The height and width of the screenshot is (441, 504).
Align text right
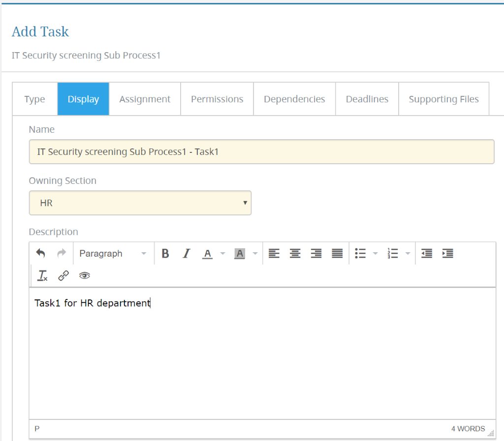pos(316,253)
